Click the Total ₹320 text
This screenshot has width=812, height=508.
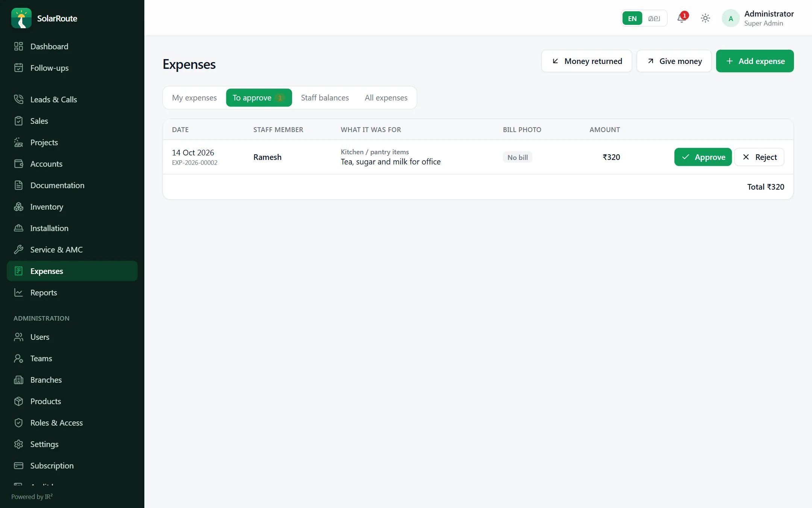pyautogui.click(x=765, y=187)
